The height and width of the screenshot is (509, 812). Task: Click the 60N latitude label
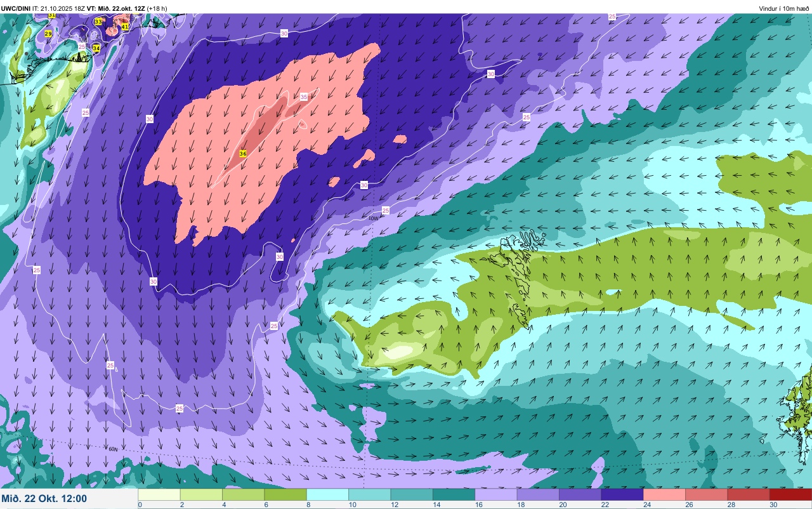tap(114, 449)
